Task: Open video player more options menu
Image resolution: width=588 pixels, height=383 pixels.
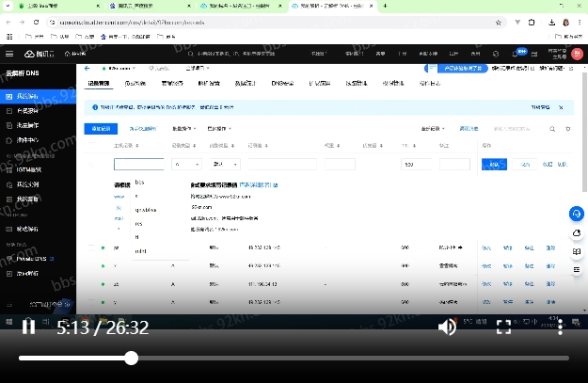Action: 560,327
